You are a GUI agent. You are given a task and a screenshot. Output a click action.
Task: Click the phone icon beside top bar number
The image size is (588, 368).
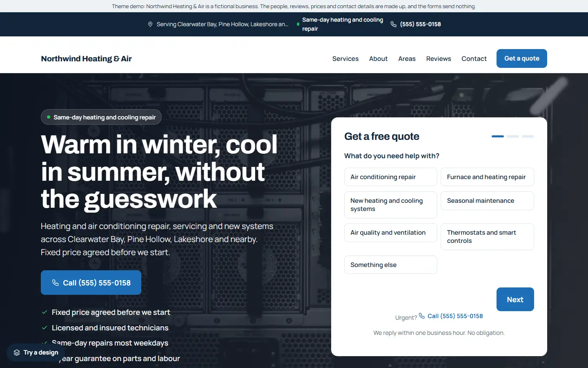[393, 24]
